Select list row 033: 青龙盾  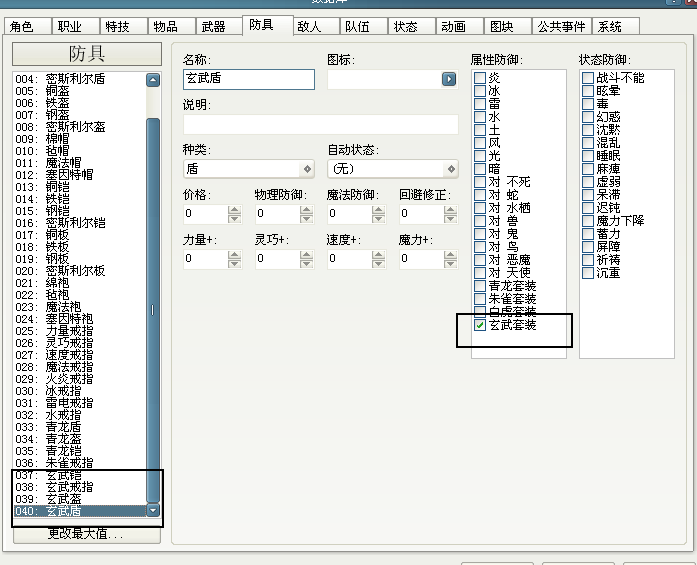tap(80, 427)
